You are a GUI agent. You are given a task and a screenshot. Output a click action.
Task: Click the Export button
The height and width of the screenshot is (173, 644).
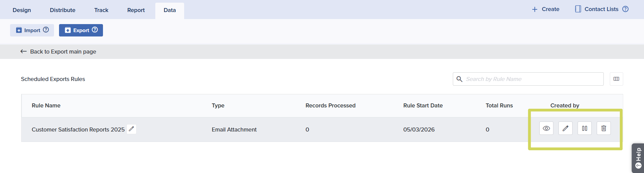(x=77, y=30)
